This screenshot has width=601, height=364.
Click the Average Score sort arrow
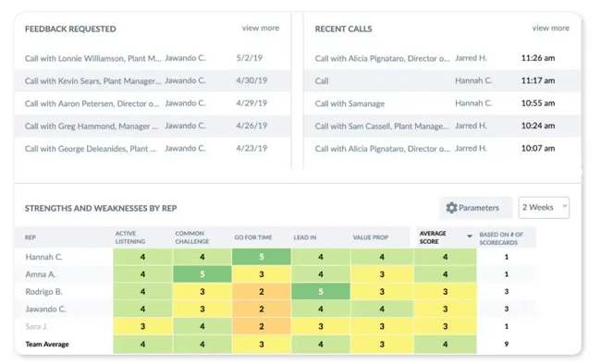pyautogui.click(x=470, y=236)
